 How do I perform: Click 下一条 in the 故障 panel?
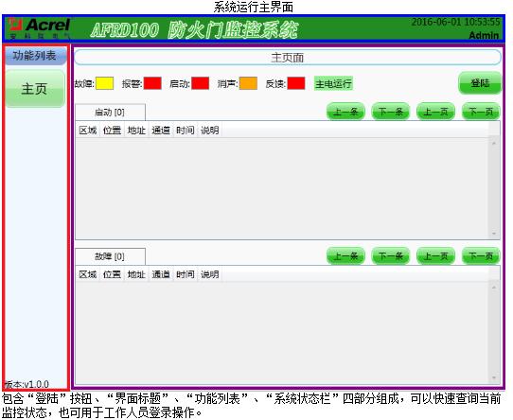tap(391, 256)
